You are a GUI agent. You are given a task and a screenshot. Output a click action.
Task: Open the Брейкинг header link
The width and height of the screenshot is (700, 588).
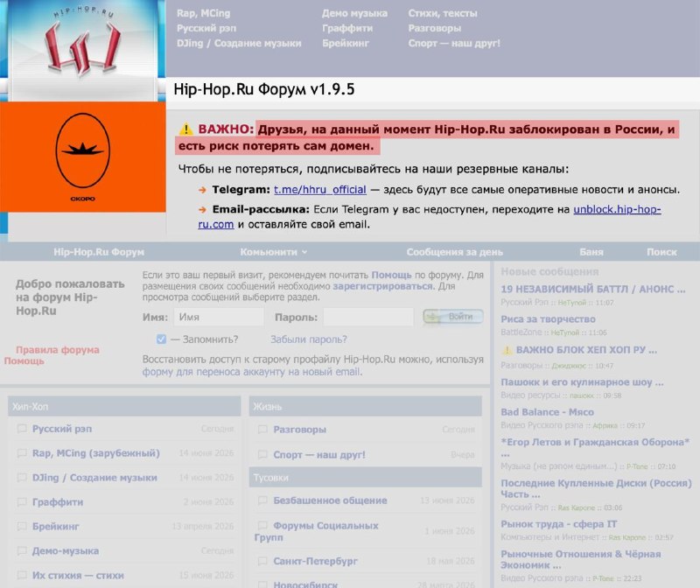pos(346,43)
